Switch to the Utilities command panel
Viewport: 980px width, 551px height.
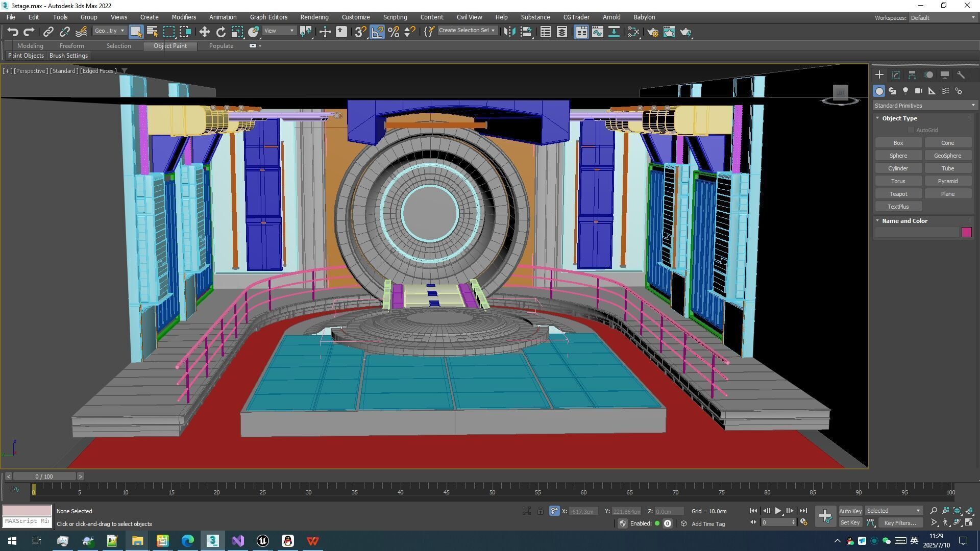point(961,75)
